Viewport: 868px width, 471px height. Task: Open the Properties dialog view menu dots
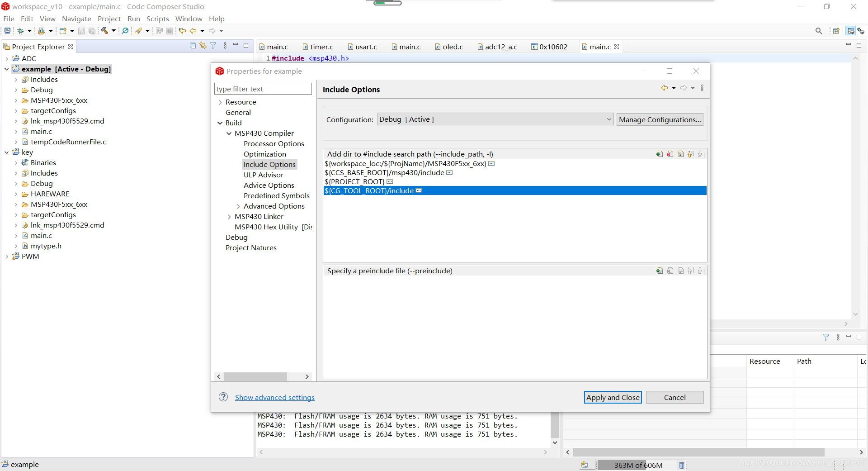(702, 88)
